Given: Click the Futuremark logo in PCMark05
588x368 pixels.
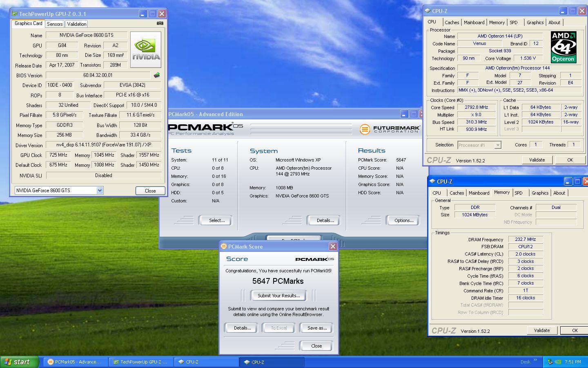Looking at the screenshot, I should coord(390,129).
